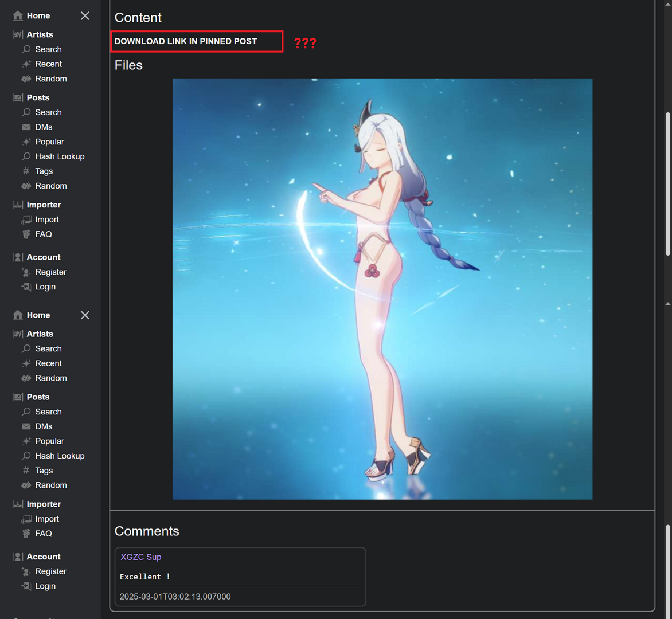
Task: Click the DMs envelope icon in lower menu
Action: 26,426
